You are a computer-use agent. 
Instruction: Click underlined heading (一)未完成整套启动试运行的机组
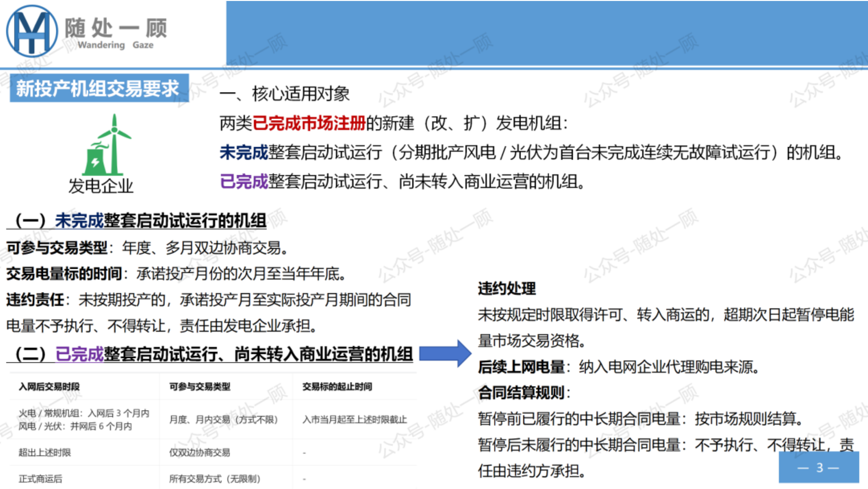(x=137, y=221)
